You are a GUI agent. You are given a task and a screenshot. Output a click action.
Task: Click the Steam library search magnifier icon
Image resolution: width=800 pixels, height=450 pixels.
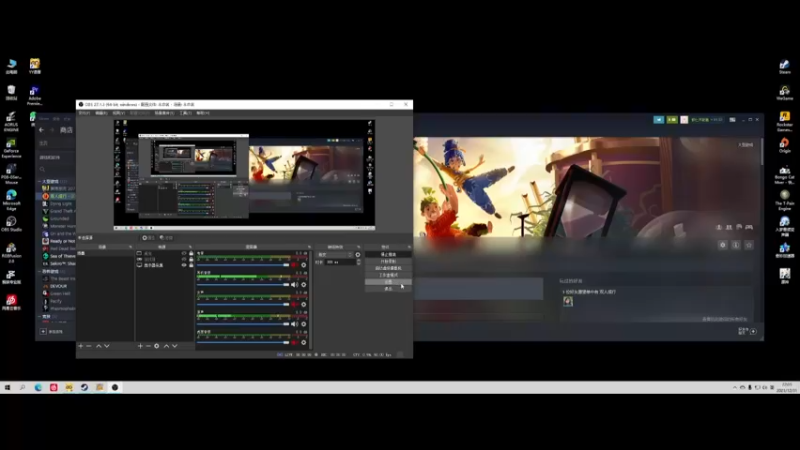coord(42,169)
